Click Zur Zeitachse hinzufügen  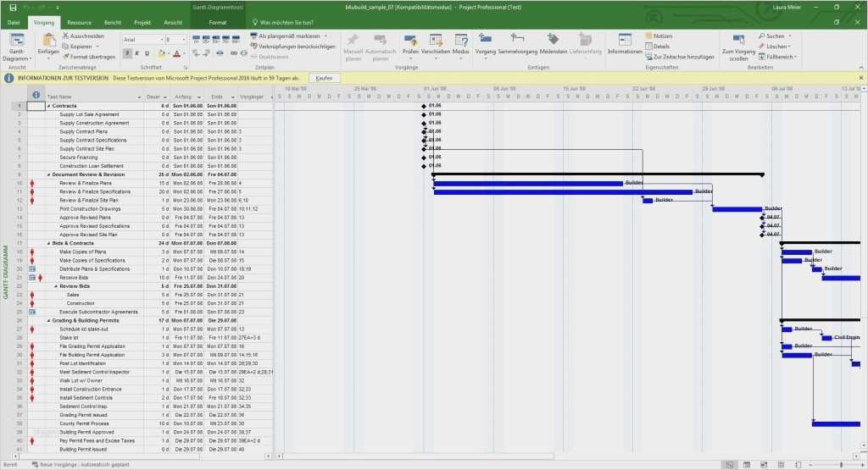point(680,57)
